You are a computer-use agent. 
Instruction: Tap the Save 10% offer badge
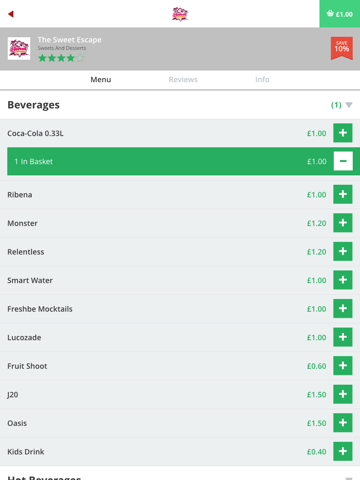342,48
